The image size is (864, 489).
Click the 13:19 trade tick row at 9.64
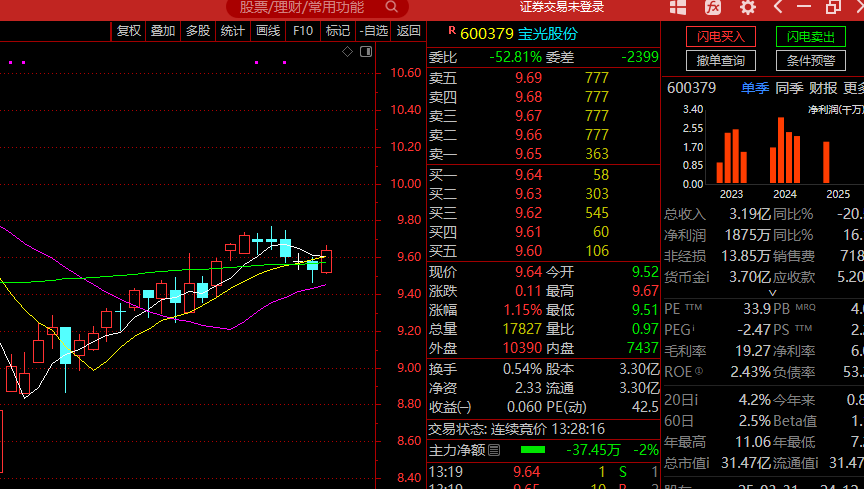543,472
